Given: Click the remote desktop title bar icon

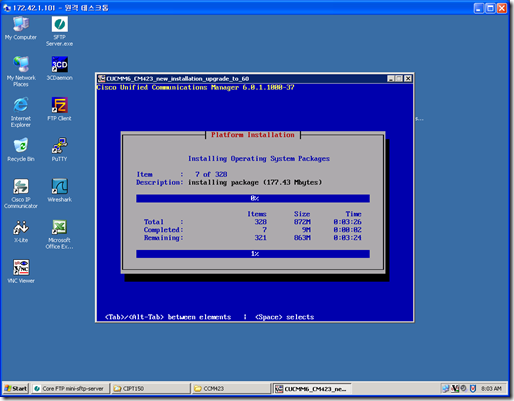Looking at the screenshot, I should coord(7,8).
